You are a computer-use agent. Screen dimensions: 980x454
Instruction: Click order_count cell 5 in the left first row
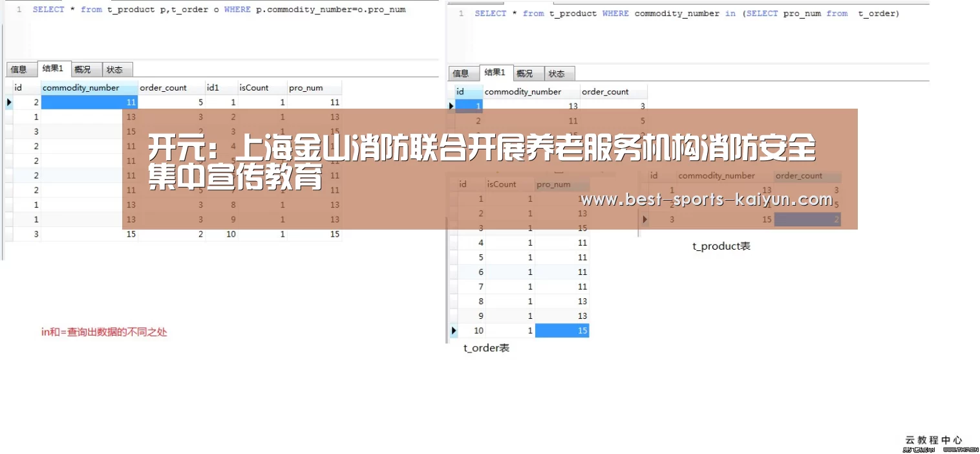(171, 102)
